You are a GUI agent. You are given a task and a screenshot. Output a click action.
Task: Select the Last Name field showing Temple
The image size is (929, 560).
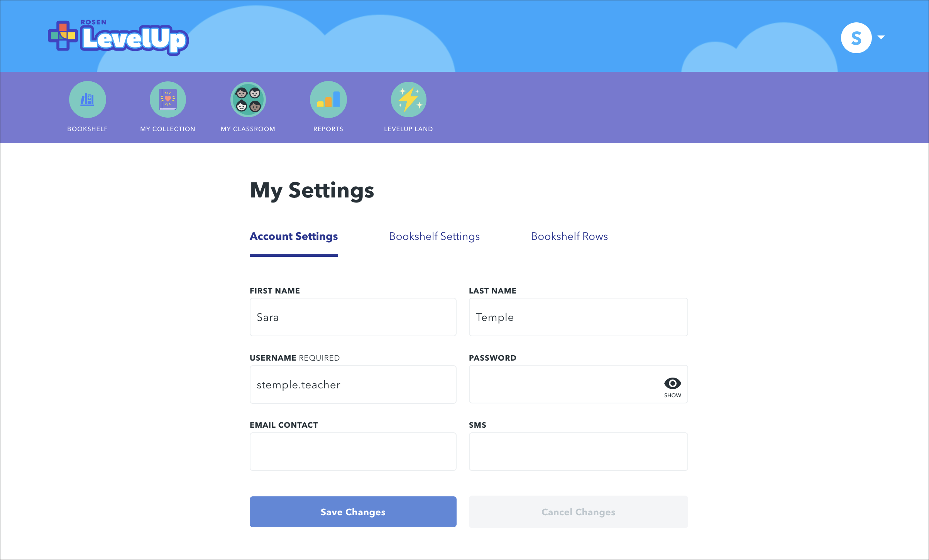pyautogui.click(x=578, y=317)
